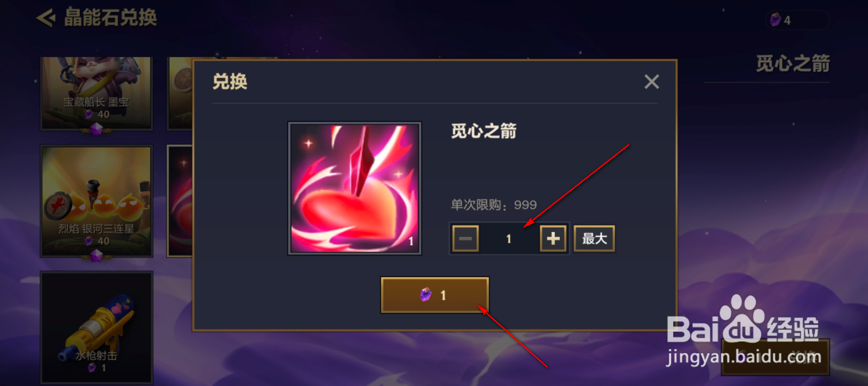Image resolution: width=868 pixels, height=386 pixels.
Task: Select the partially hidden golden item card
Action: [x=179, y=93]
